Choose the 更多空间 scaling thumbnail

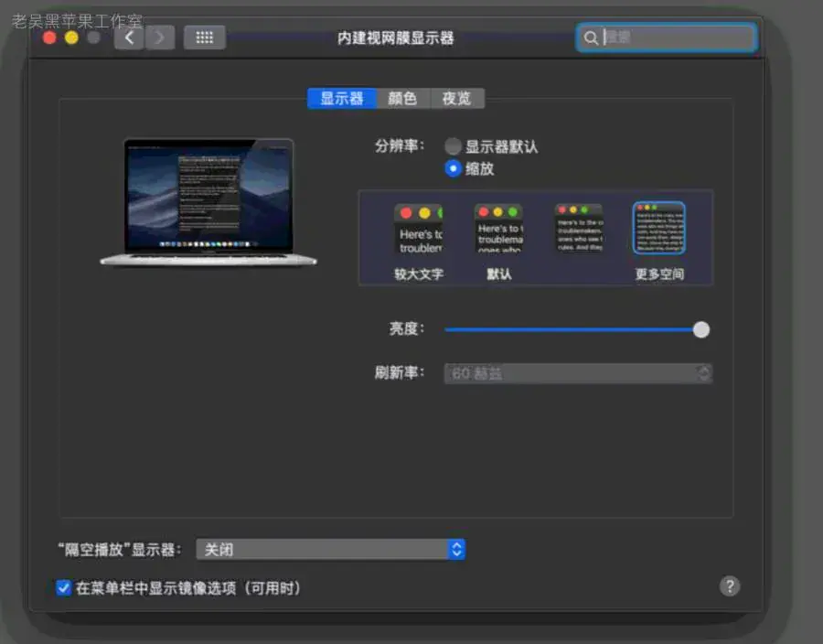point(659,228)
